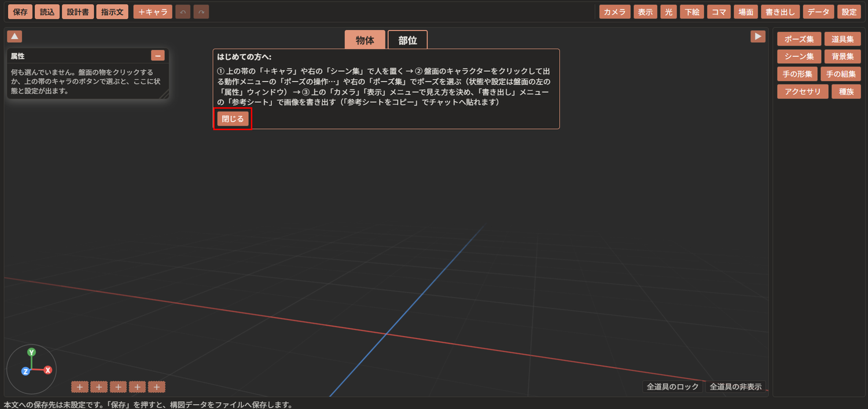Toggle 全道具の非表示
The width and height of the screenshot is (868, 409).
tap(735, 387)
